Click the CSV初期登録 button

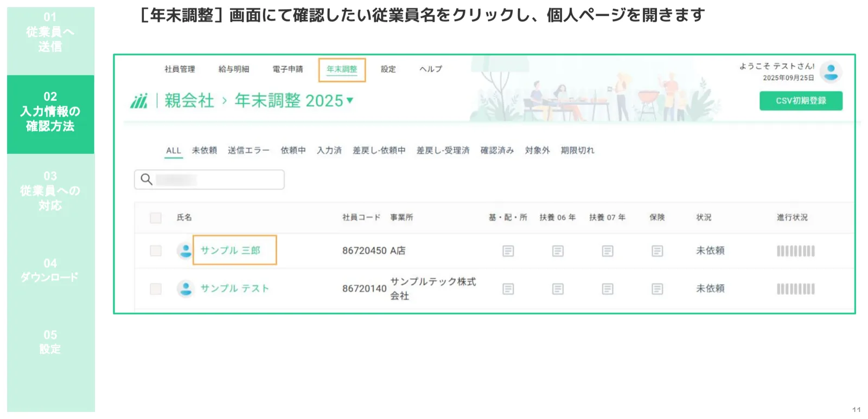coord(801,101)
